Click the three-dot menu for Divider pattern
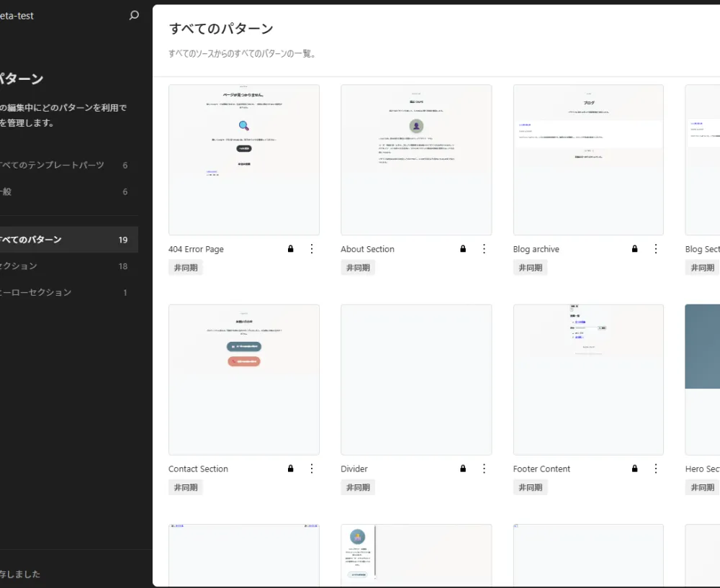Screen dimensions: 720x588 pyautogui.click(x=484, y=469)
